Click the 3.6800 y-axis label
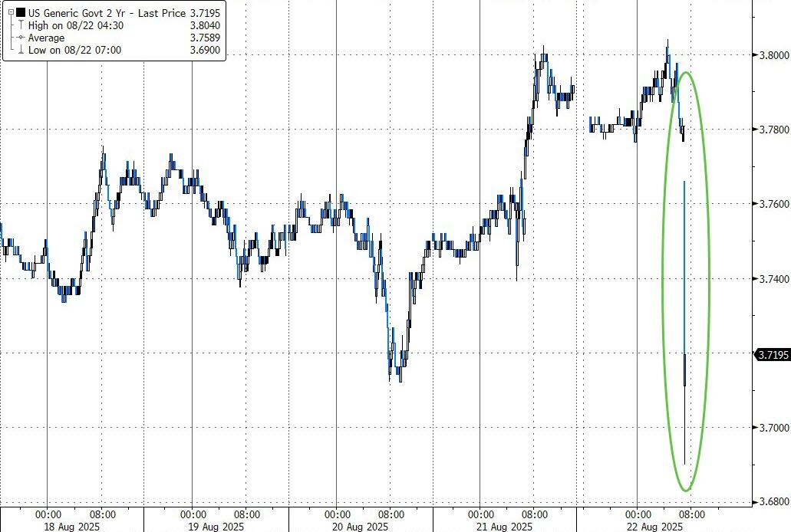The image size is (791, 532). [x=772, y=502]
